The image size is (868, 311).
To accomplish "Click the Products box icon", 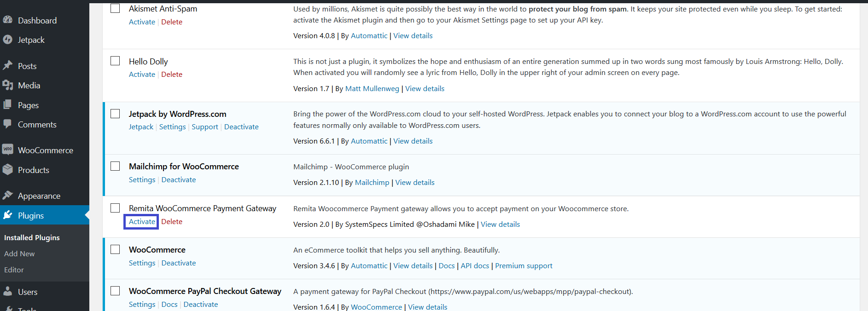I will click(x=7, y=170).
